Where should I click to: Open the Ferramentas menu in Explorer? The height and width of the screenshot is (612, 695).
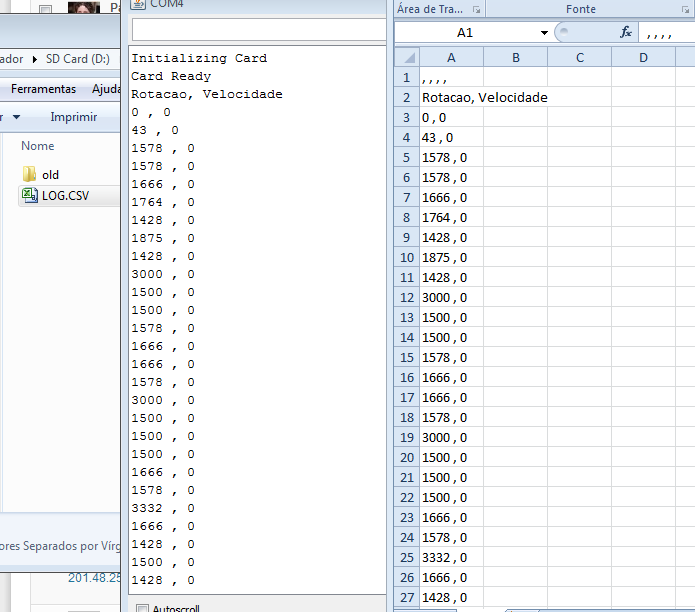coord(43,89)
